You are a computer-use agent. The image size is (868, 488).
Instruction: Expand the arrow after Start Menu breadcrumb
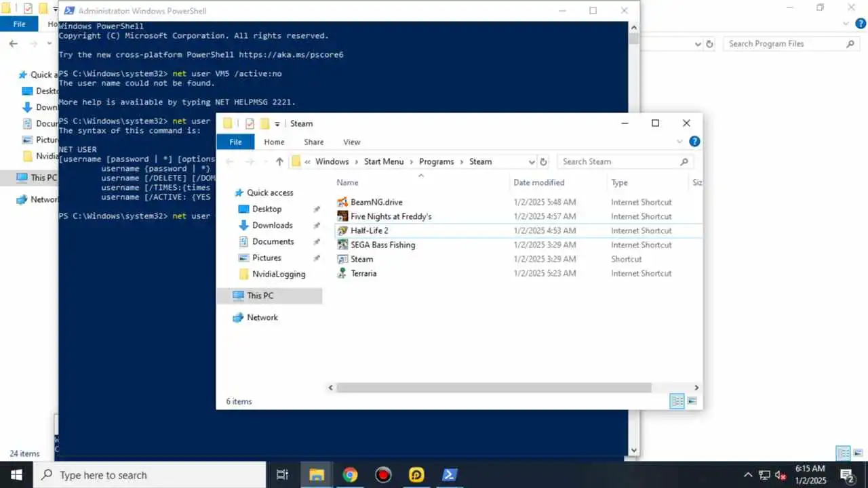tap(411, 161)
